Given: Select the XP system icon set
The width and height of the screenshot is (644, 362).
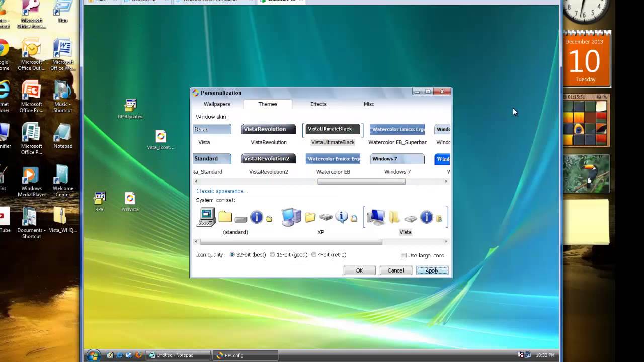Looking at the screenshot, I should [320, 221].
